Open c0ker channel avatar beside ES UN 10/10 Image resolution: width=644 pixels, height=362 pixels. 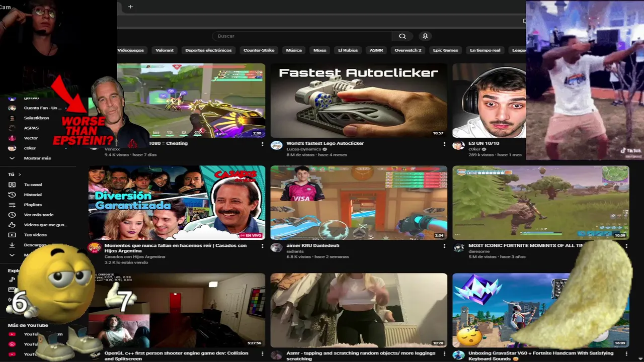click(458, 146)
